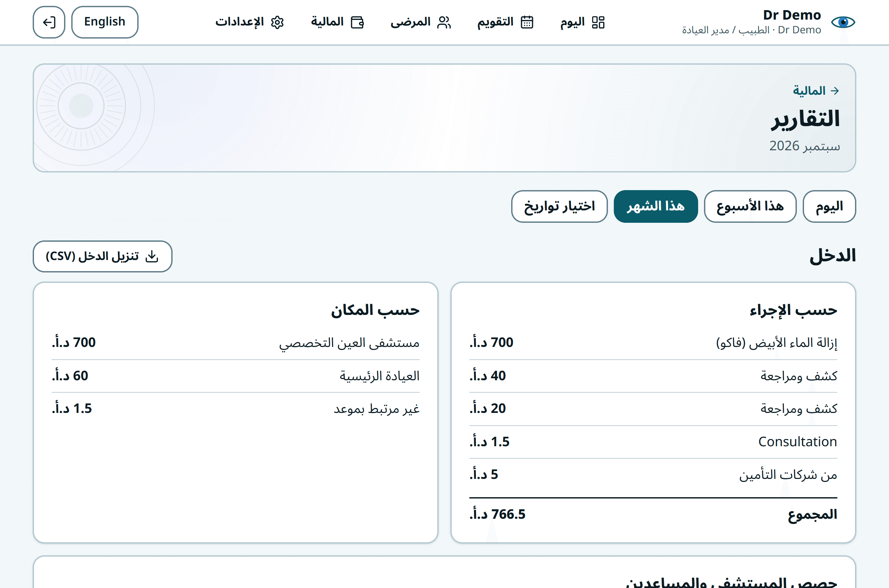Click the سبتمبر 2026 date label

[x=804, y=146]
